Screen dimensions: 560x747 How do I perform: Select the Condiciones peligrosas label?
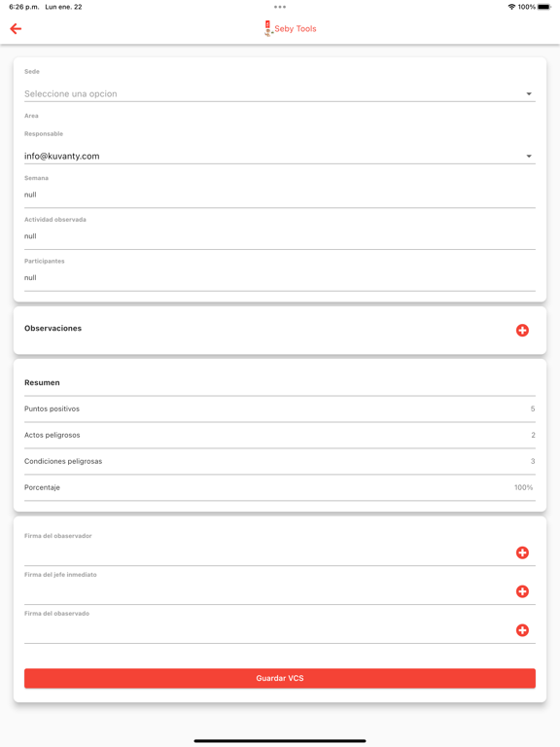click(63, 461)
